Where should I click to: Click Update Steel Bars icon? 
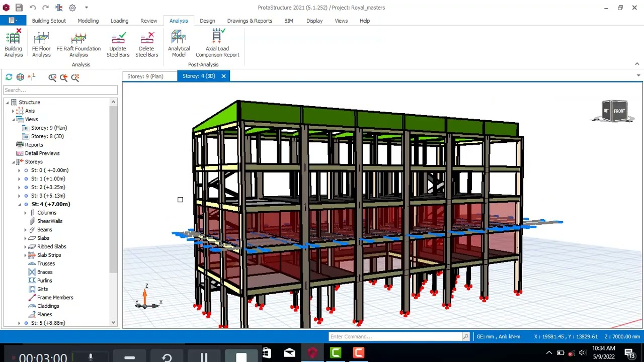tap(118, 44)
